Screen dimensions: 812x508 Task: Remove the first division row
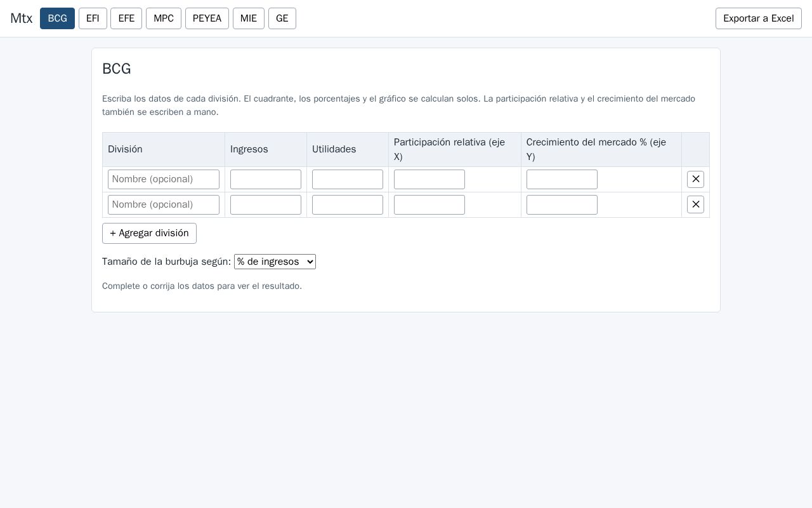pos(695,179)
